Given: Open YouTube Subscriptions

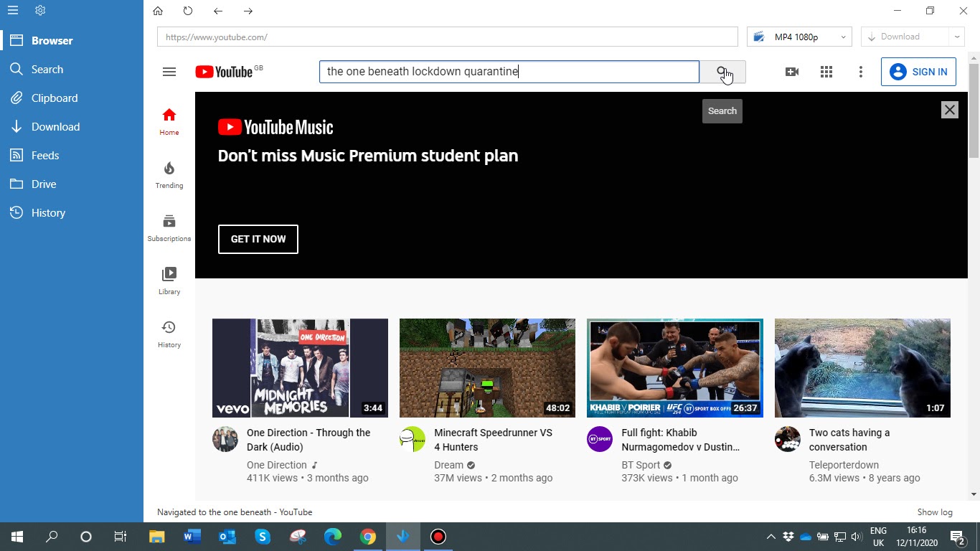Looking at the screenshot, I should 169,227.
